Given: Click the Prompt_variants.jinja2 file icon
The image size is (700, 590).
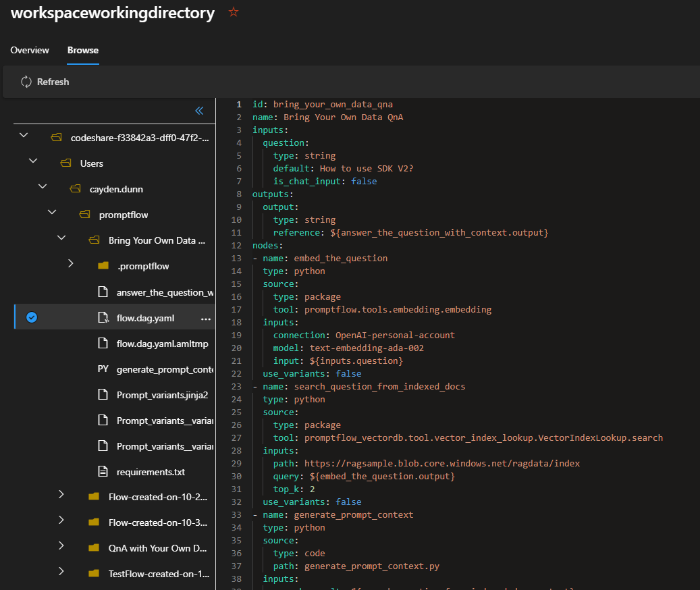Looking at the screenshot, I should 103,394.
